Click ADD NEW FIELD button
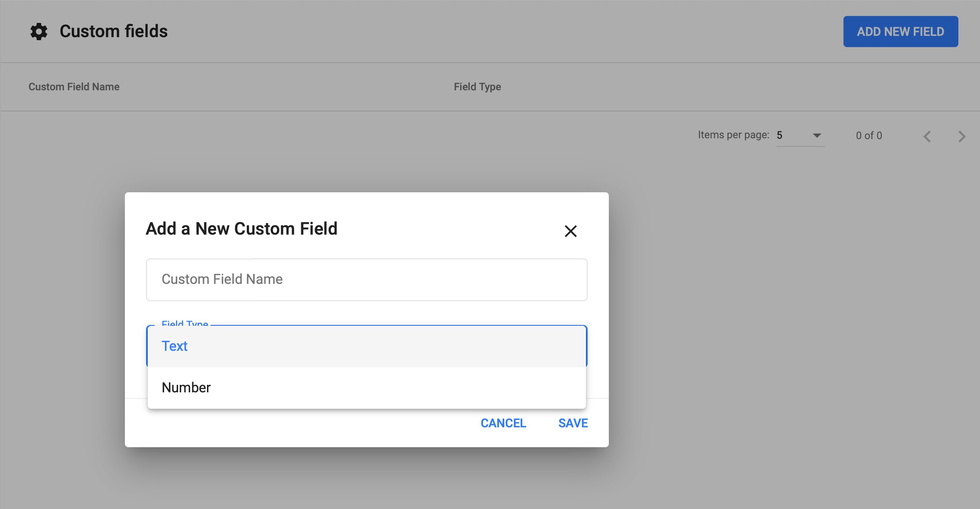The height and width of the screenshot is (509, 980). click(x=900, y=32)
